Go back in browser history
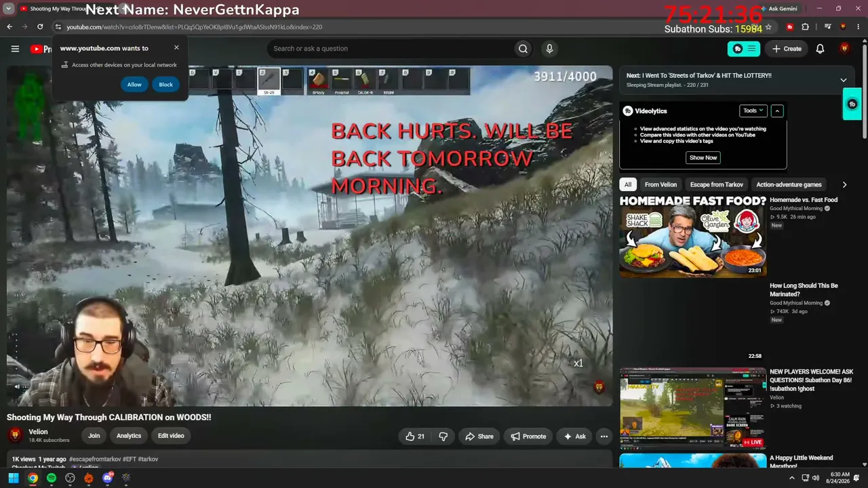 click(9, 27)
